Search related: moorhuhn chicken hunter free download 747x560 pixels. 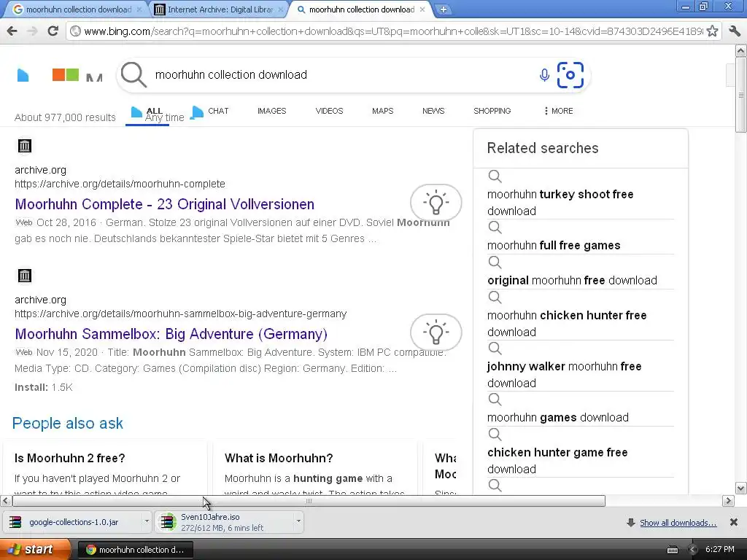tap(567, 323)
